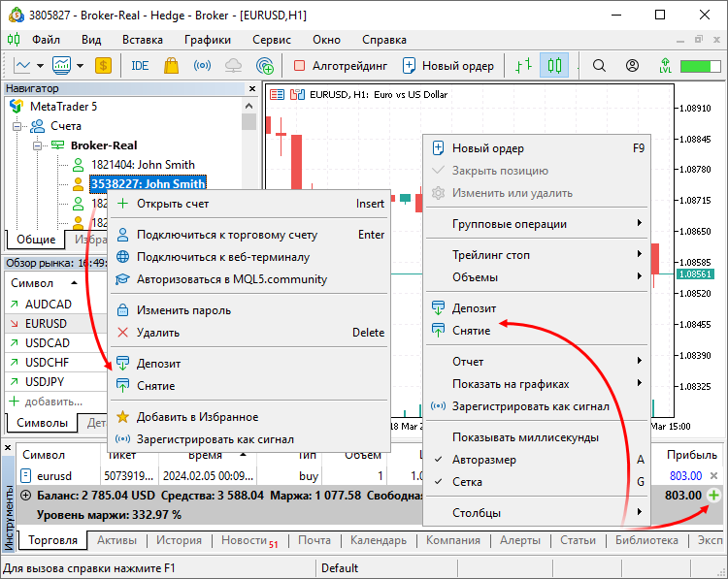Open the search magnifier icon
728x579 pixels.
pyautogui.click(x=599, y=65)
